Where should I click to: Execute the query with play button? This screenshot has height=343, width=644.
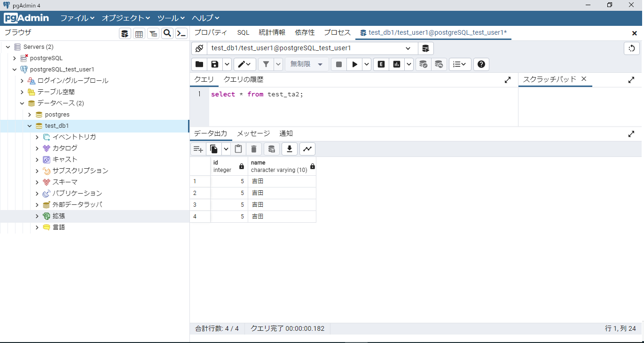tap(355, 64)
